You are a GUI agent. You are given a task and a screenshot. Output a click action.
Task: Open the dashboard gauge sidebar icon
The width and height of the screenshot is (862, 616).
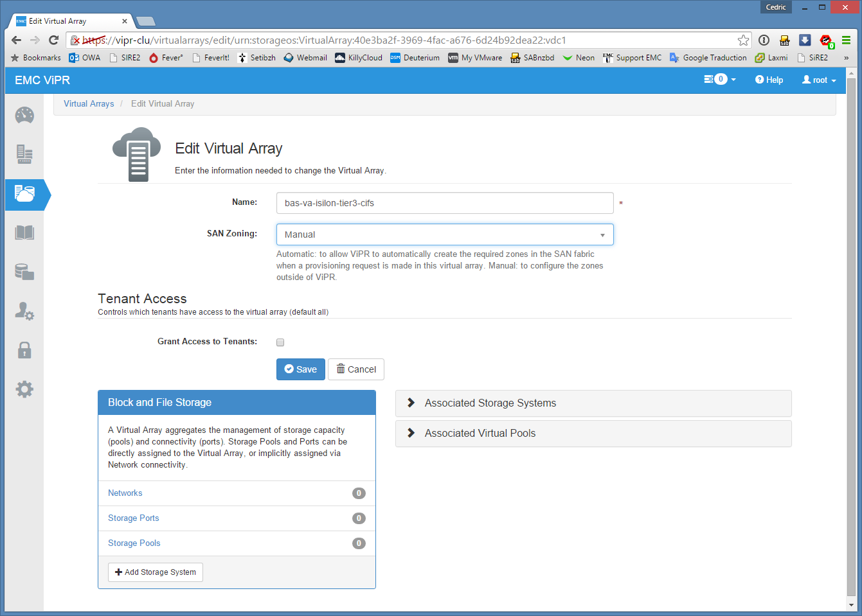point(24,116)
